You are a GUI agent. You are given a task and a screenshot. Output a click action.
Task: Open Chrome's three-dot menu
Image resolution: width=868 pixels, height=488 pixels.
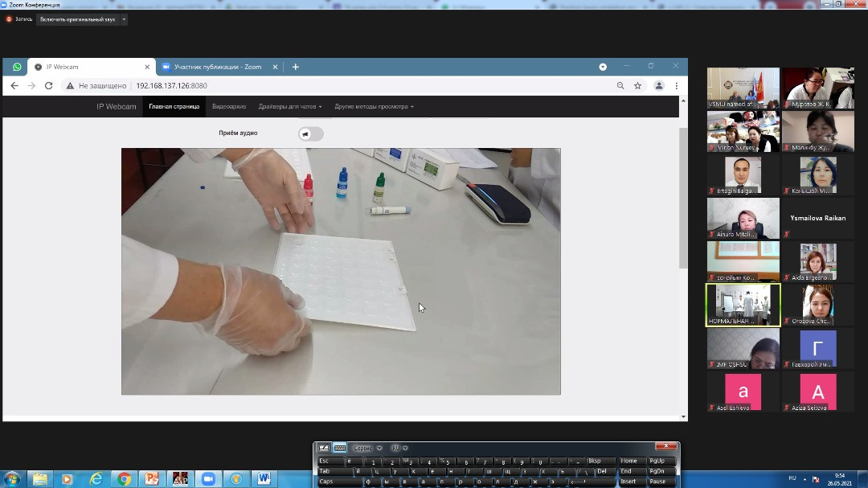point(677,85)
